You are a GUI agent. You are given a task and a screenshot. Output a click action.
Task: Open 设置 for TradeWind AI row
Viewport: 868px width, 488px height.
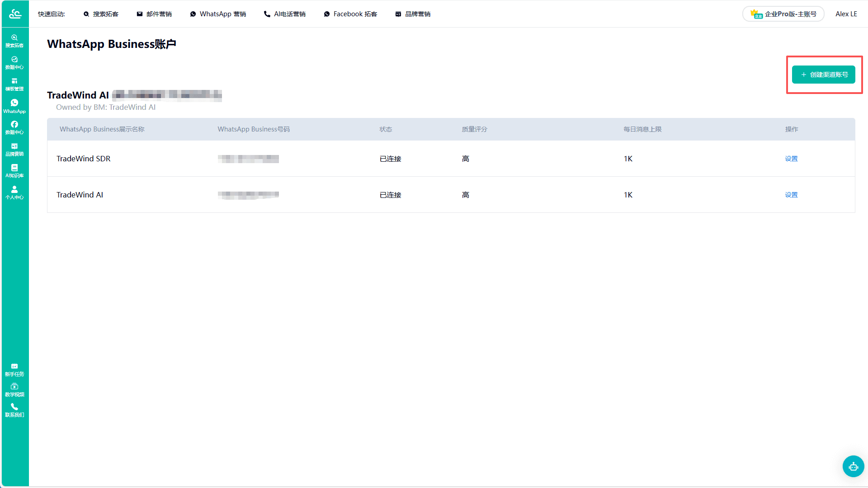pyautogui.click(x=791, y=195)
